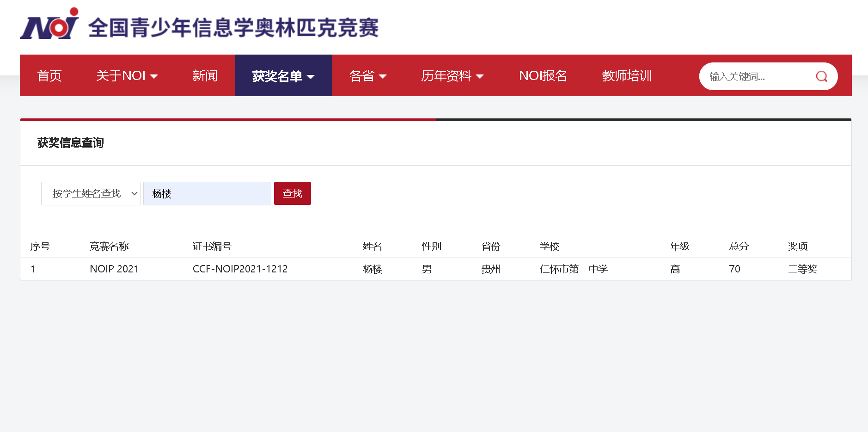Expand the 关于NOI dropdown menu
This screenshot has width=868, height=432.
pyautogui.click(x=127, y=76)
